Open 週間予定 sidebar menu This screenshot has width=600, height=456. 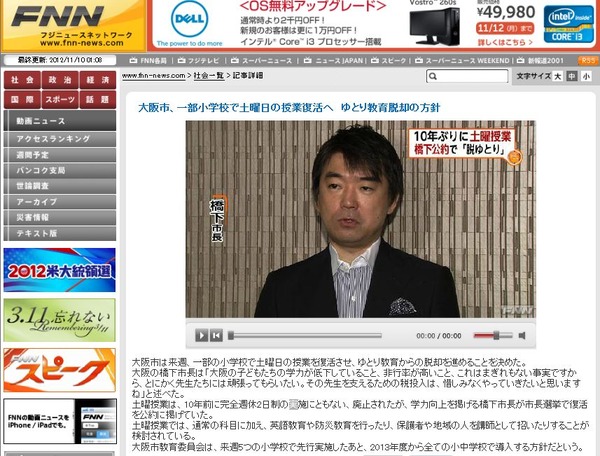60,155
